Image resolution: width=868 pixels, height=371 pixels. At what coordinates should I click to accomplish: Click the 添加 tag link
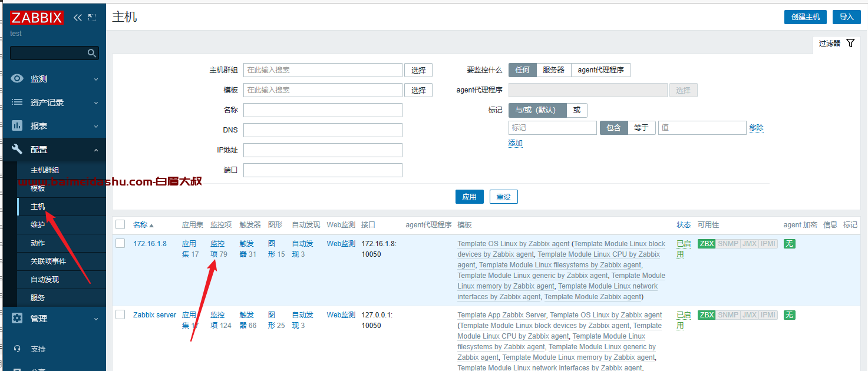516,143
